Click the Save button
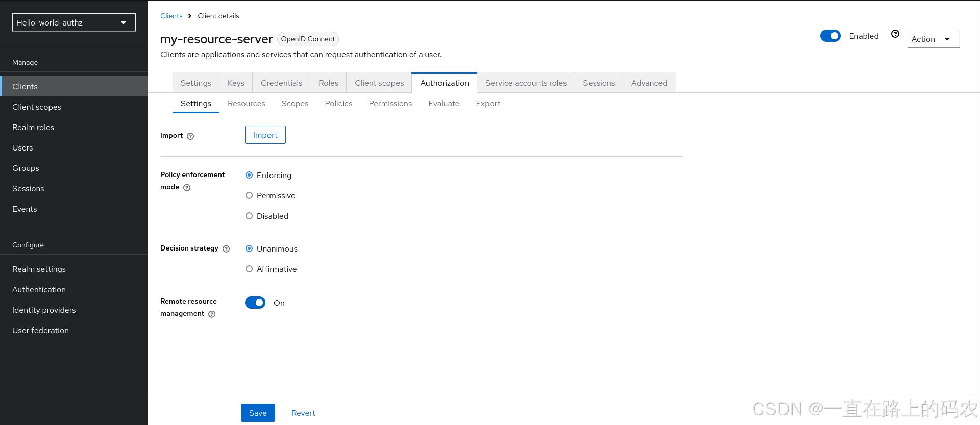The image size is (980, 425). tap(258, 413)
